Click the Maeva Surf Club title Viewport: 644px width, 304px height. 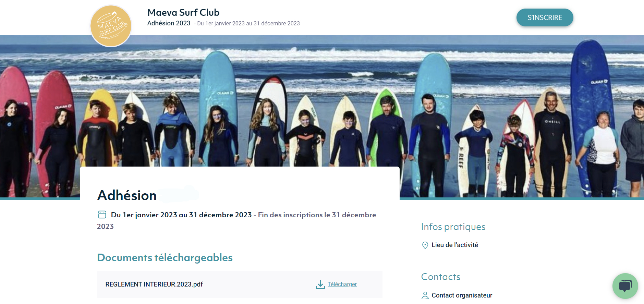(183, 13)
